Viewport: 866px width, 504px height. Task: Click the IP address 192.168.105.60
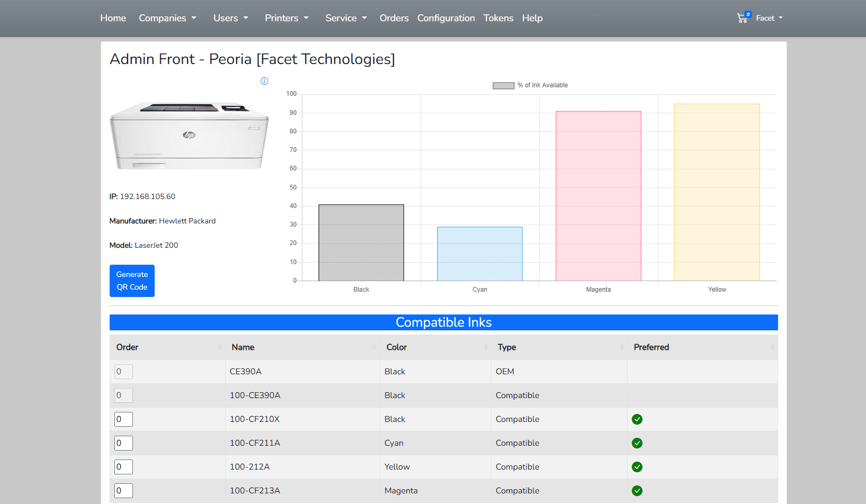pos(148,196)
